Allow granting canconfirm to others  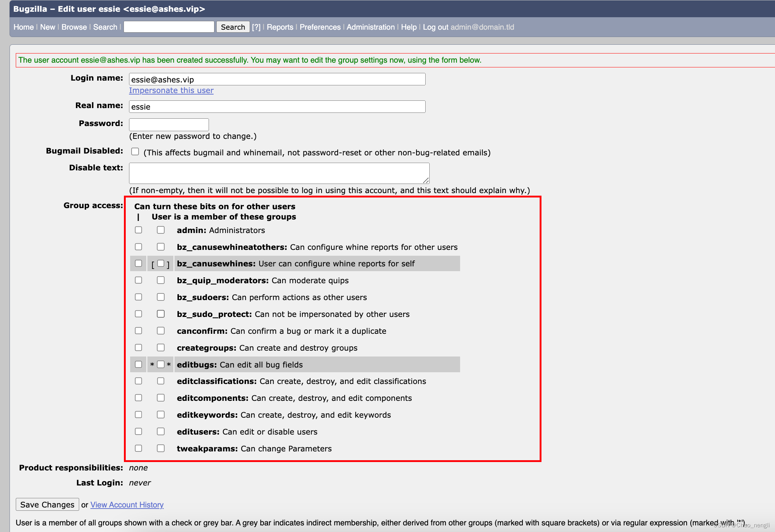pos(139,331)
